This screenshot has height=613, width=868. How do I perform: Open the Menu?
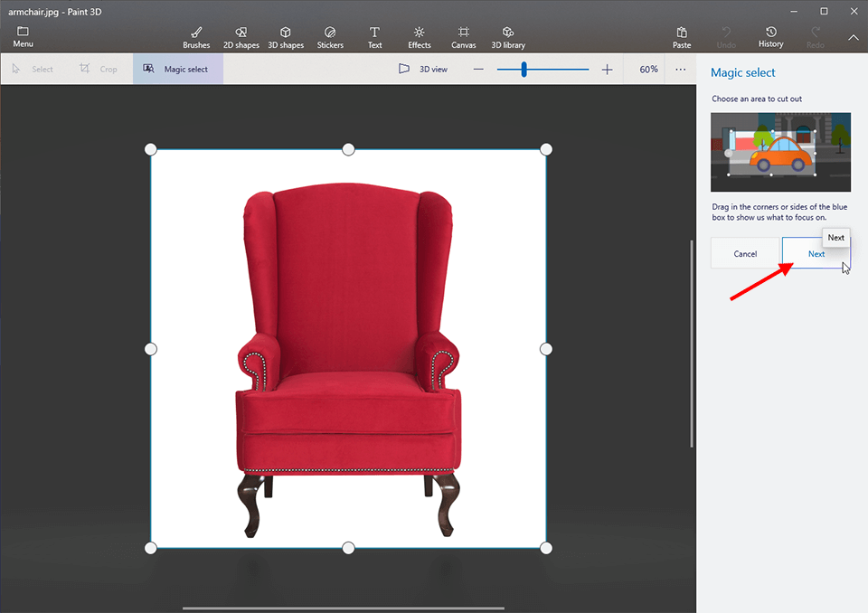tap(22, 36)
